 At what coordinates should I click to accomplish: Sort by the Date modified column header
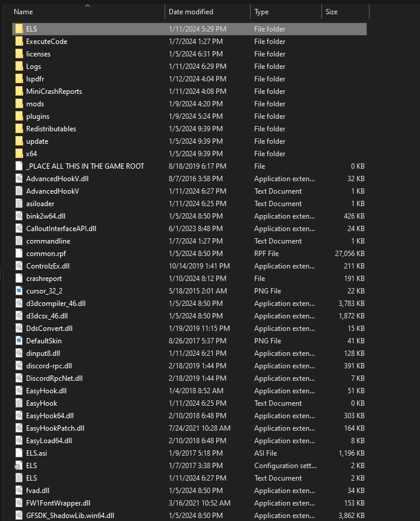tap(191, 12)
